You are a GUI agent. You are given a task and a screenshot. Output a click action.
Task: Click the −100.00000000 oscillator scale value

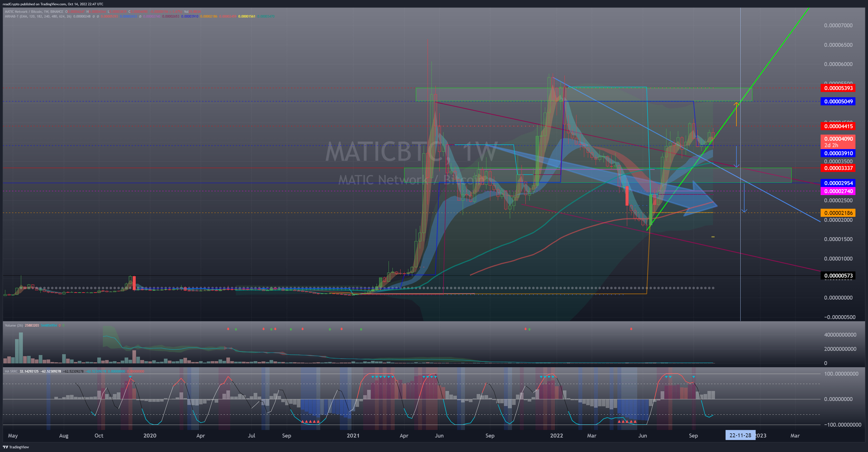click(x=842, y=425)
